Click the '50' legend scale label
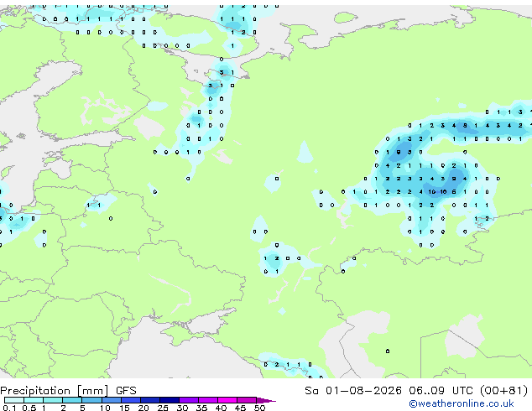Viewport: 532px width, 411px height. [x=260, y=408]
